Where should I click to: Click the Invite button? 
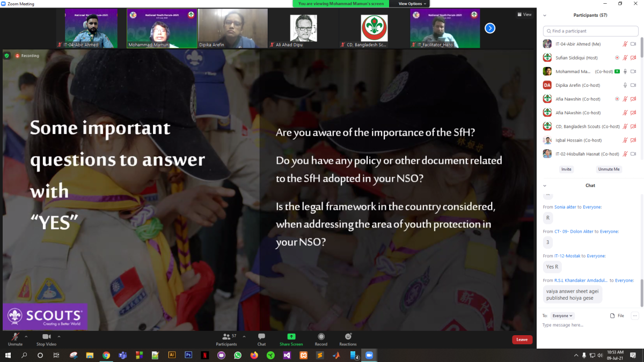click(x=566, y=169)
